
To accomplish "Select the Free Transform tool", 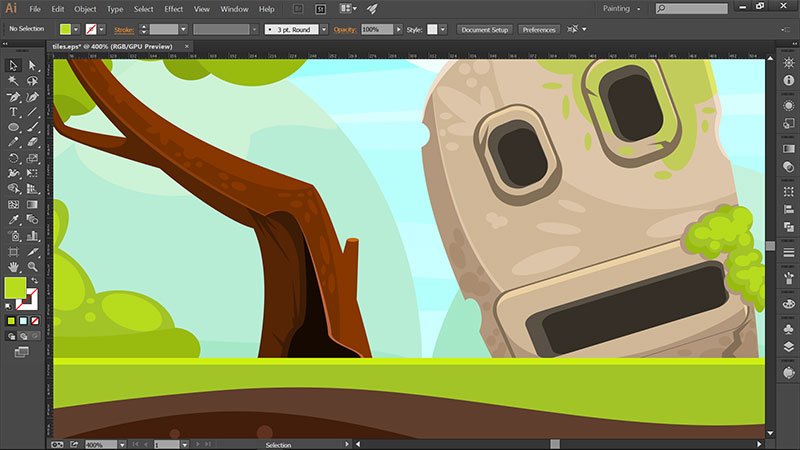I will (x=32, y=173).
